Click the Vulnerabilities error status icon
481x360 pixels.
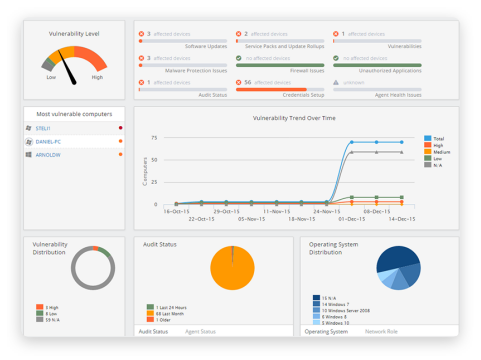point(336,34)
